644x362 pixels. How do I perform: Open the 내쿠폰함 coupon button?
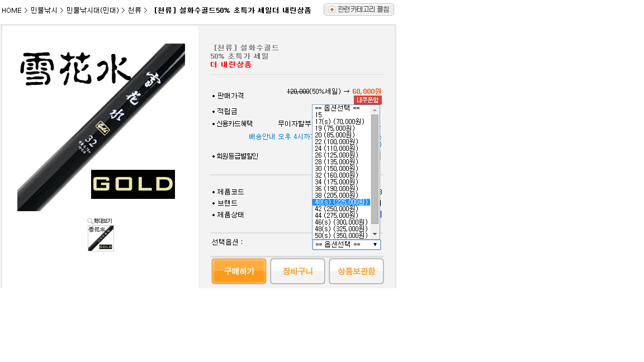click(368, 100)
